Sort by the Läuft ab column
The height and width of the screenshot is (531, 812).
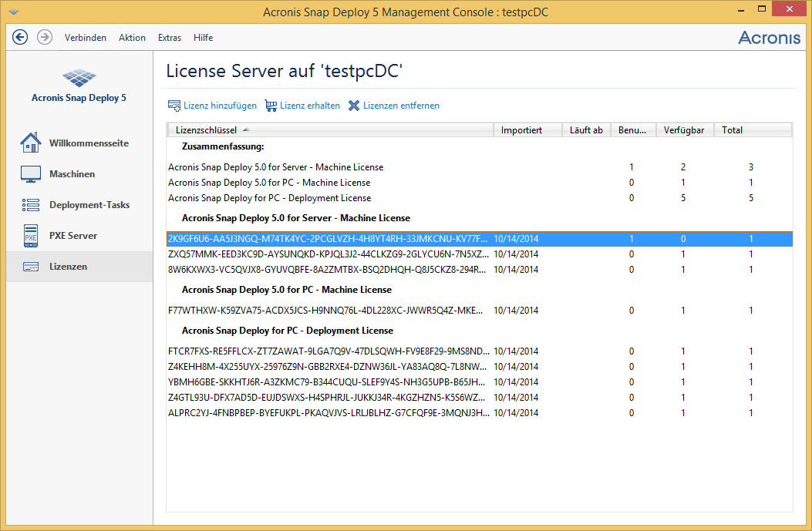(586, 130)
